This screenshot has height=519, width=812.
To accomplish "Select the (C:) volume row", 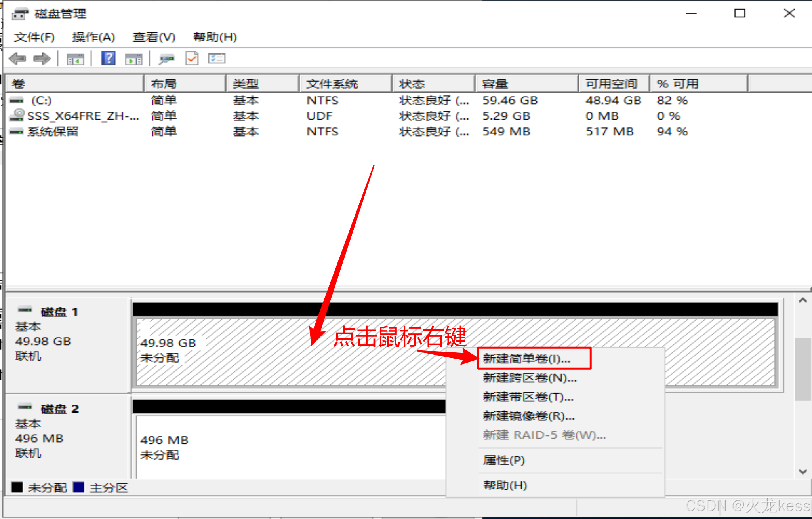I will 41,101.
